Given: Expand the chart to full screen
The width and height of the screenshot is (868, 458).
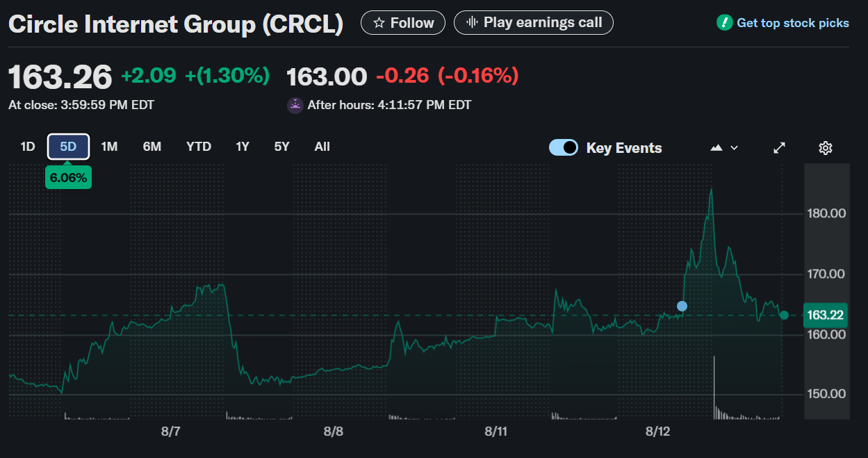Looking at the screenshot, I should coord(780,148).
